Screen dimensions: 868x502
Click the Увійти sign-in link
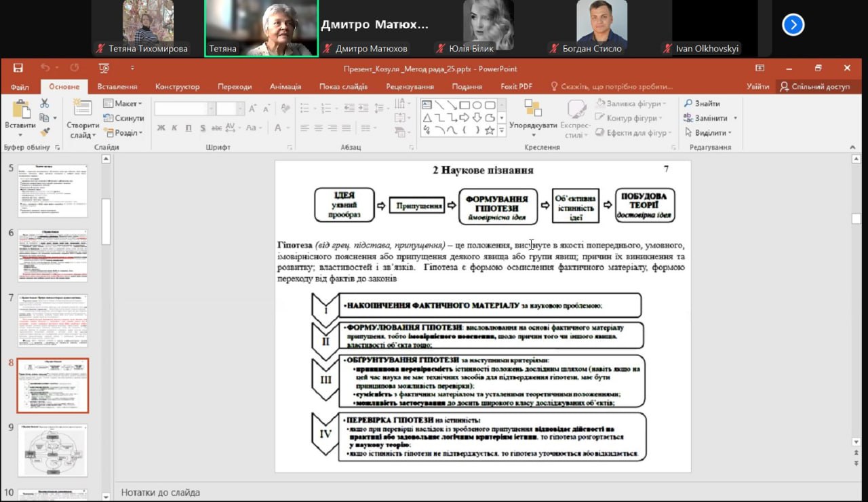tap(757, 87)
